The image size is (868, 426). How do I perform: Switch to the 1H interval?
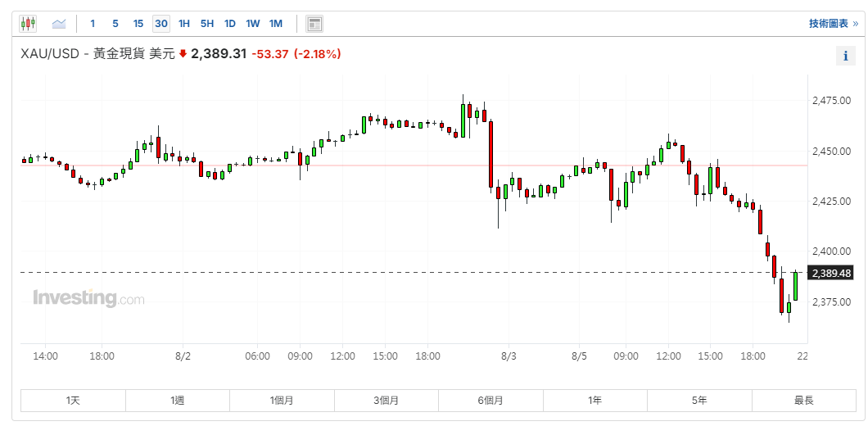click(184, 24)
